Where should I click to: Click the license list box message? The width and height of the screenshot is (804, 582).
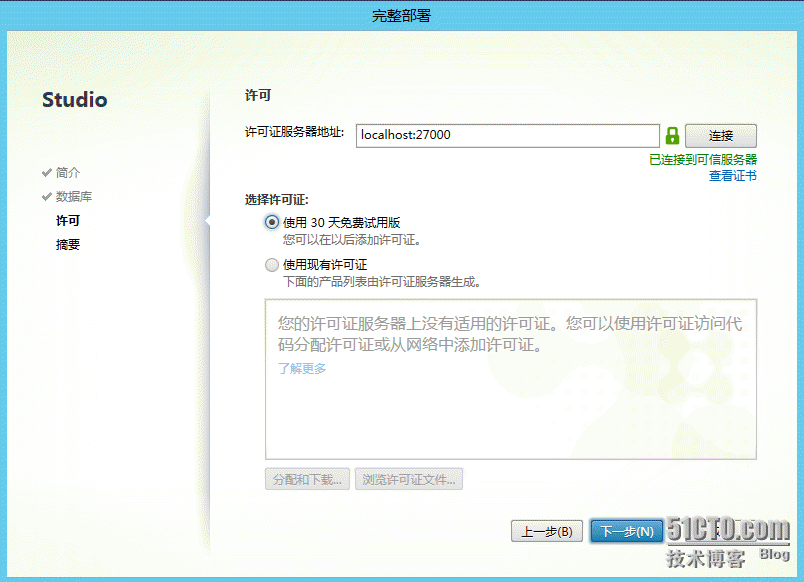coord(510,334)
